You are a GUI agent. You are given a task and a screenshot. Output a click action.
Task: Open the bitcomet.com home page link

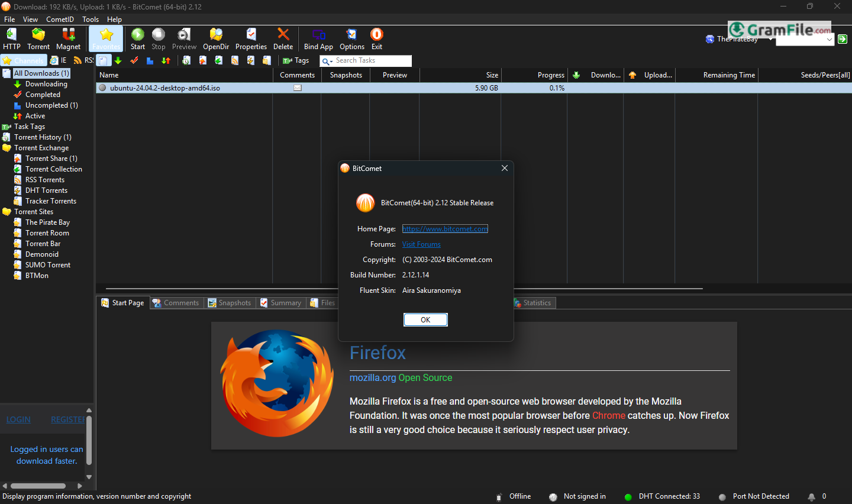click(445, 229)
